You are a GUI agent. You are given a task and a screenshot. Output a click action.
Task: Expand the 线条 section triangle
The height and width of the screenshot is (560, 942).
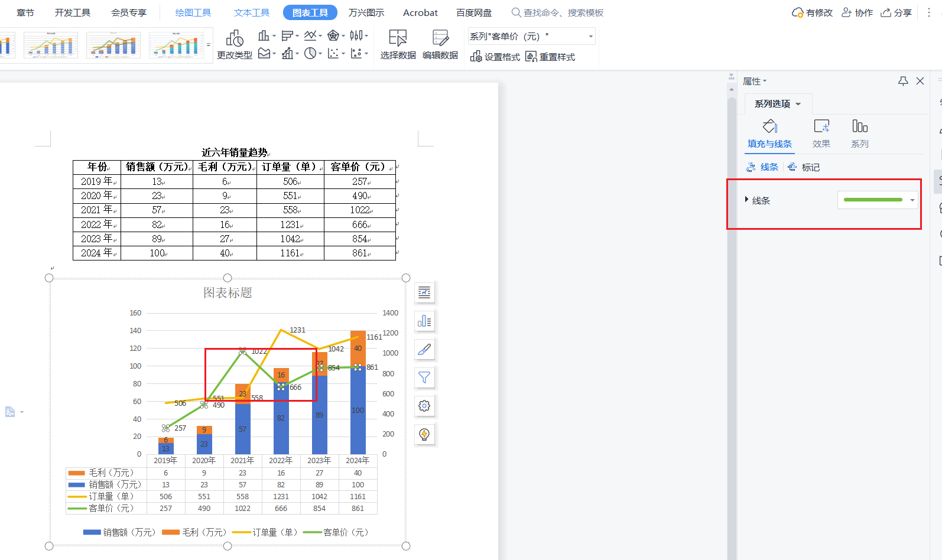click(x=746, y=200)
